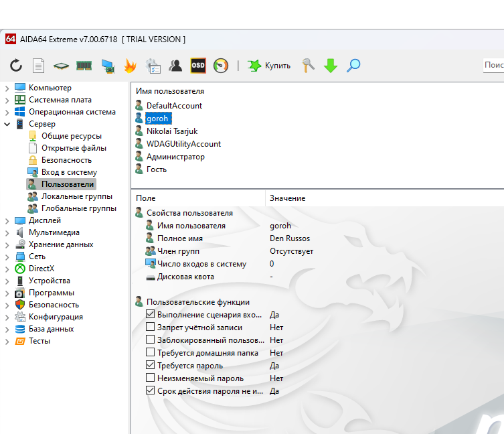504x434 pixels.
Task: Open the CPU chip toolbar icon
Action: [61, 66]
